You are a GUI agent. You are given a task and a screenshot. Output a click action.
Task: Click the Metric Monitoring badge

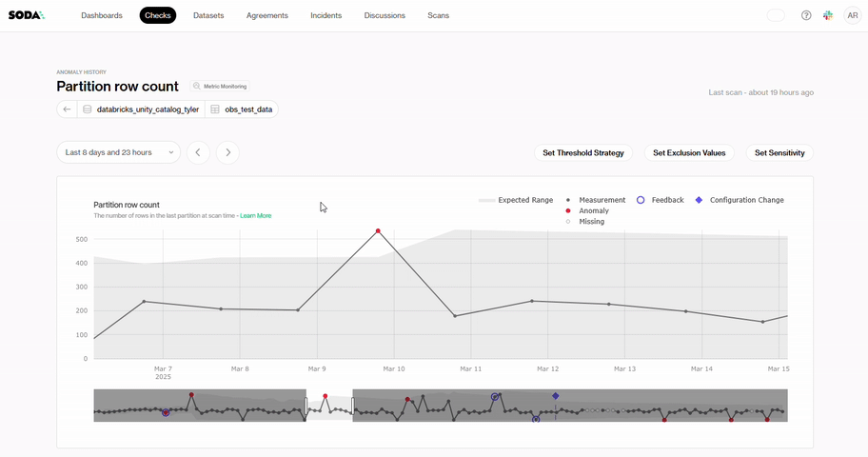tap(220, 87)
